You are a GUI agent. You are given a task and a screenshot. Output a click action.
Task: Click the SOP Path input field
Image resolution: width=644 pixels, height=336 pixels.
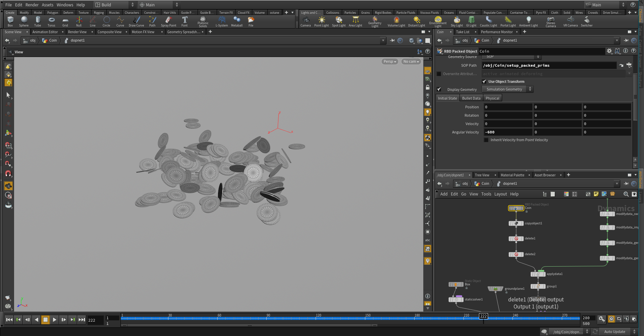pos(549,65)
